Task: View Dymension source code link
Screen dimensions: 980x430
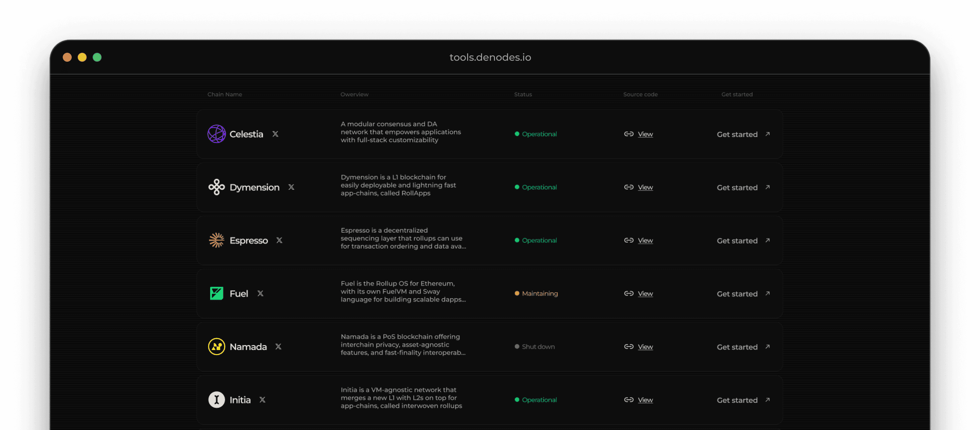Action: click(645, 187)
